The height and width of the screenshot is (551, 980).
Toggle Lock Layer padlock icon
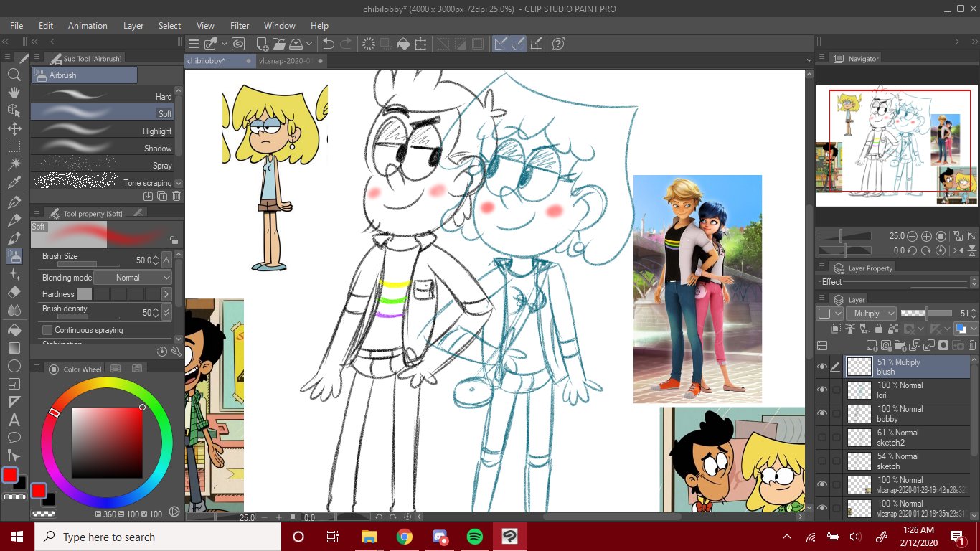pos(879,329)
